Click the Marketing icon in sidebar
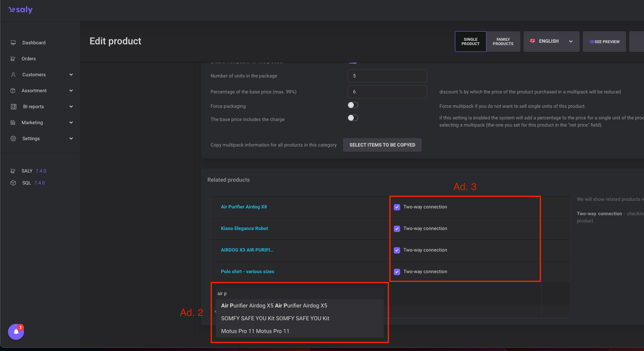This screenshot has width=644, height=351. click(x=13, y=123)
